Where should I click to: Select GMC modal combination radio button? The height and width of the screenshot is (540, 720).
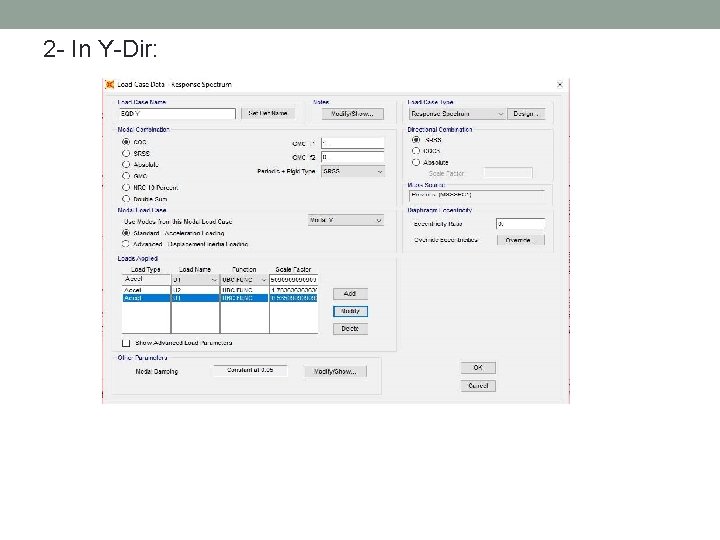click(126, 176)
